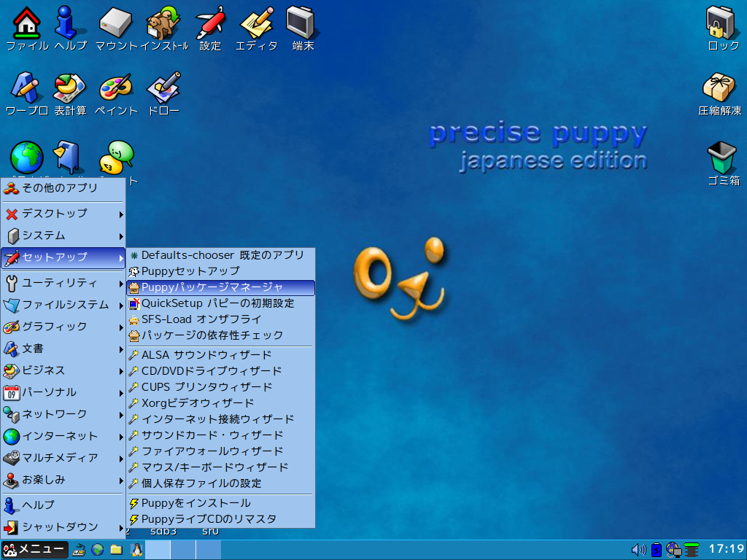Open the ドロー drawing icon
The height and width of the screenshot is (560, 747).
click(x=163, y=87)
